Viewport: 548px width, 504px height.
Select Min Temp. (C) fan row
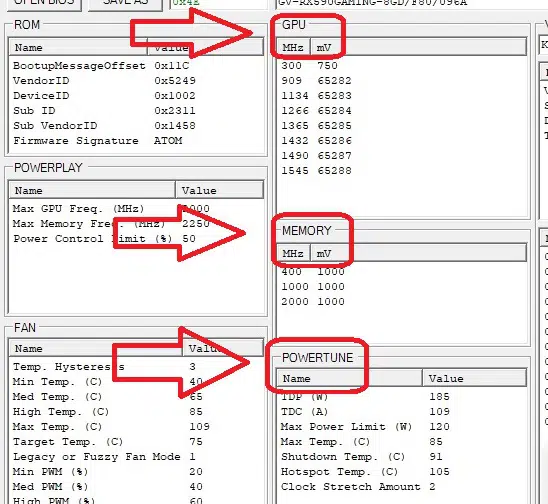tap(136, 382)
